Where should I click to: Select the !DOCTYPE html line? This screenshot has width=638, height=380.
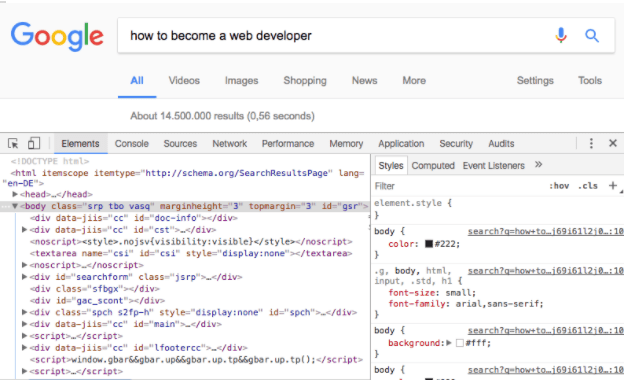point(50,161)
